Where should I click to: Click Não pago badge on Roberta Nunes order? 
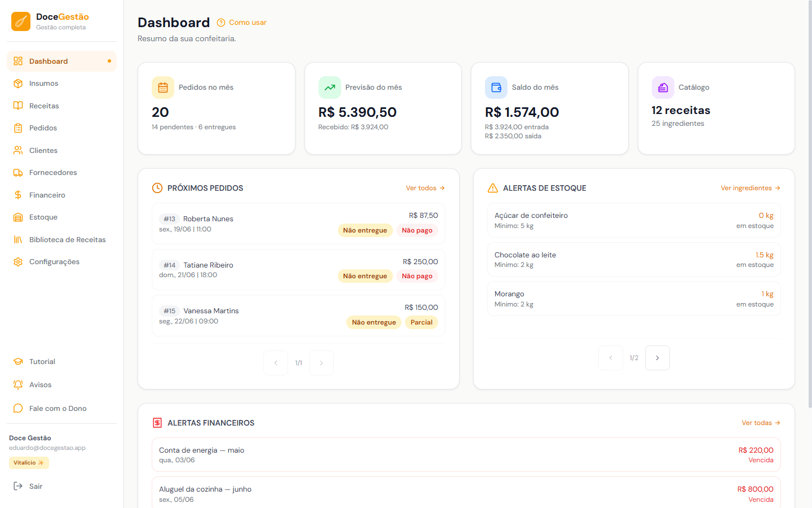pyautogui.click(x=417, y=230)
